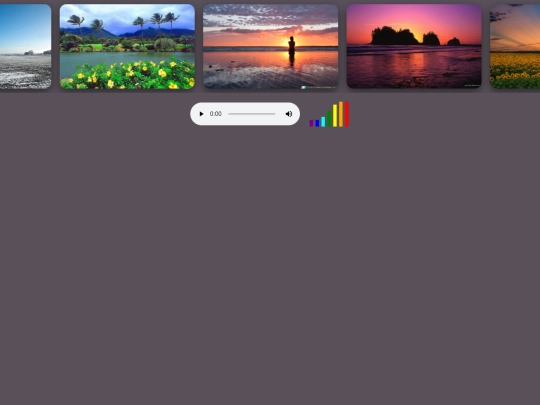The height and width of the screenshot is (405, 540).
Task: Open the palm trees and yellow flowers photo
Action: point(127,46)
